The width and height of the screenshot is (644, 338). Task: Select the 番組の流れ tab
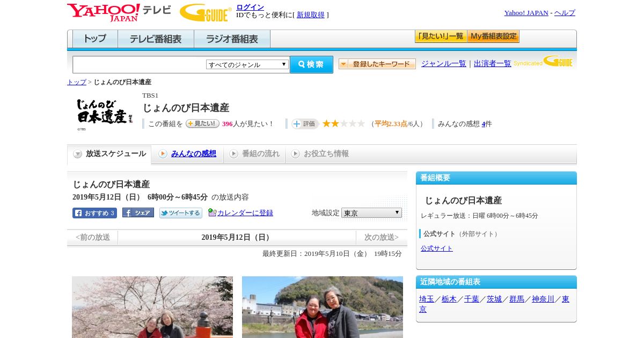254,154
